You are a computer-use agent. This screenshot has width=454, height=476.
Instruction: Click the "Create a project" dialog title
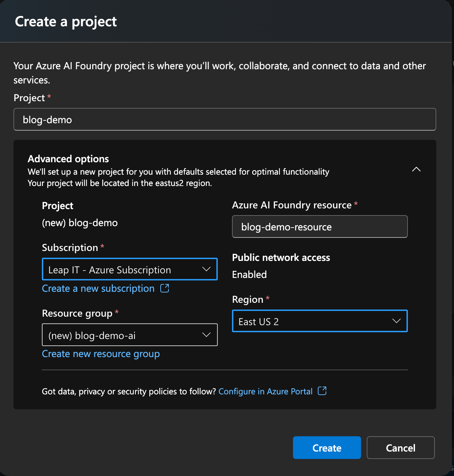(66, 22)
